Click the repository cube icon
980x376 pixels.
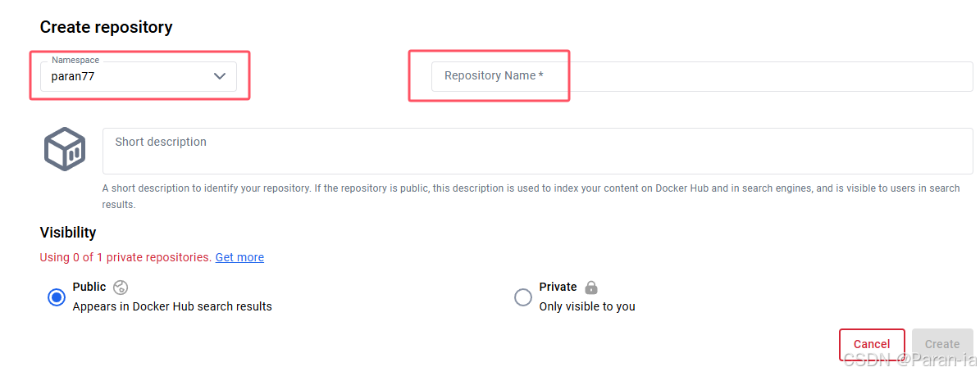click(x=65, y=148)
